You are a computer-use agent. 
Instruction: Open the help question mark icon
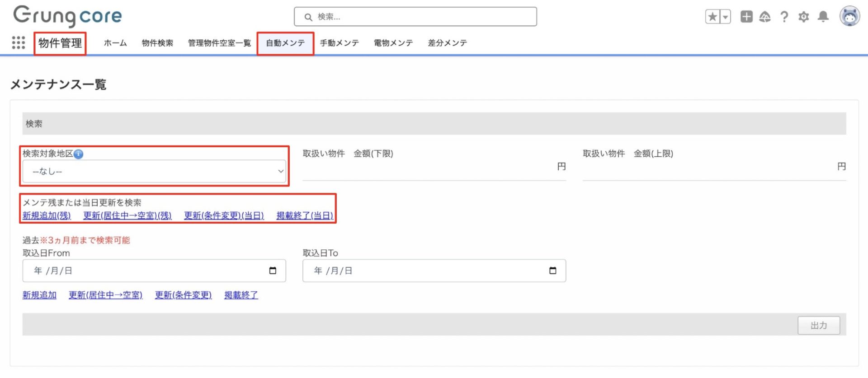784,17
